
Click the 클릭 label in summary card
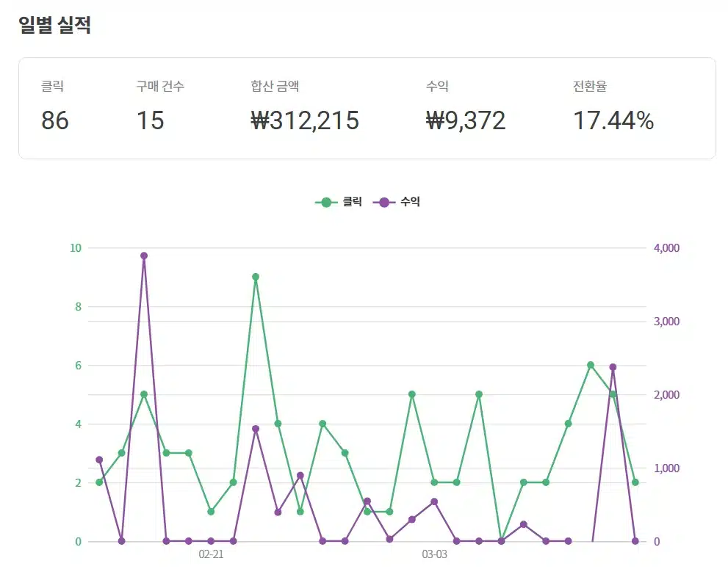[x=52, y=86]
